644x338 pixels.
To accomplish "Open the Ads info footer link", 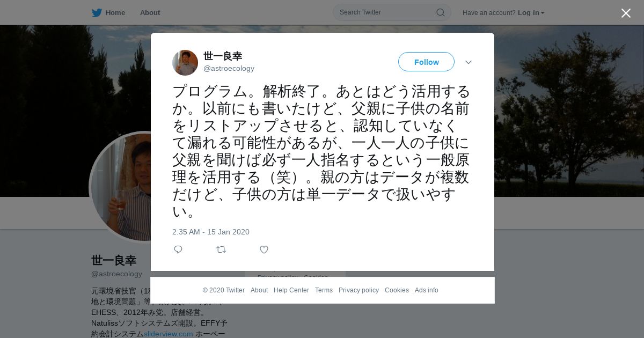I will click(x=427, y=290).
